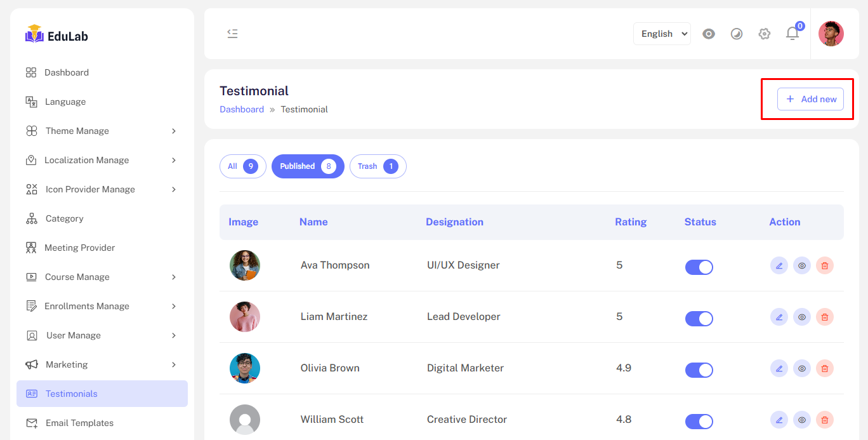Image resolution: width=868 pixels, height=440 pixels.
Task: Toggle dark mode theme icon
Action: click(737, 34)
